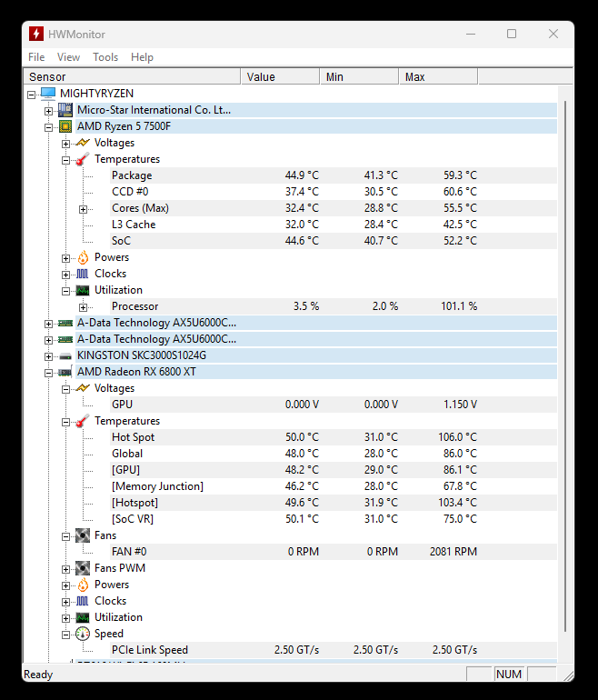The height and width of the screenshot is (700, 598).
Task: Click the Value column header
Action: (280, 76)
